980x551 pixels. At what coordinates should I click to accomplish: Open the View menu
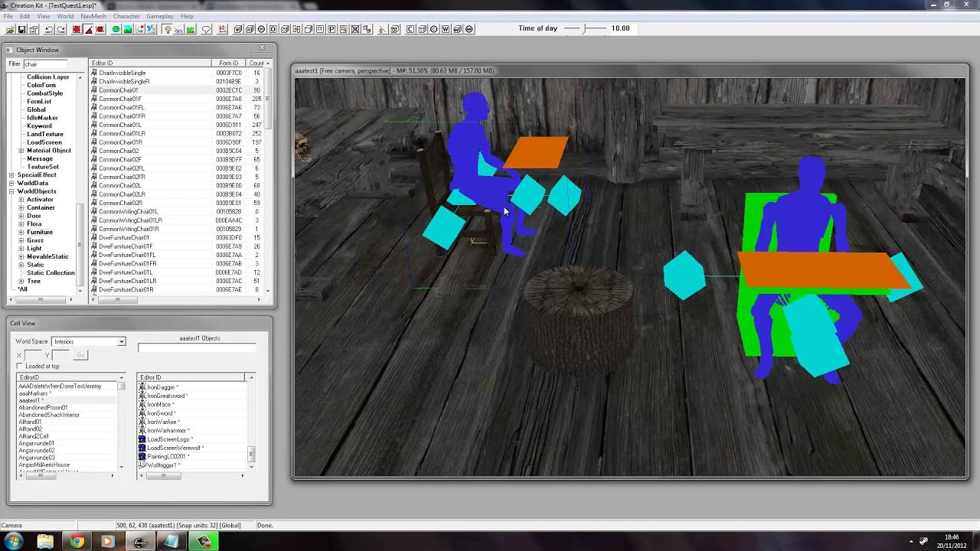(44, 16)
